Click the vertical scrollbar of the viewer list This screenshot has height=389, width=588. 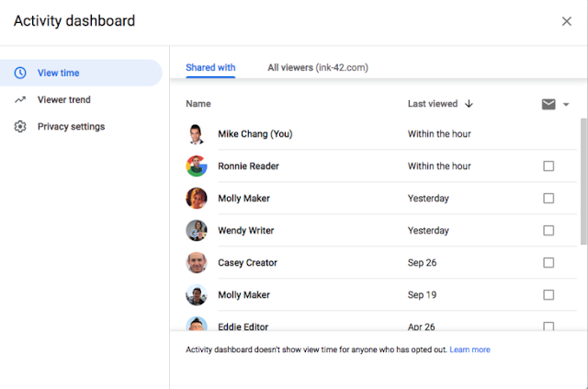583,184
